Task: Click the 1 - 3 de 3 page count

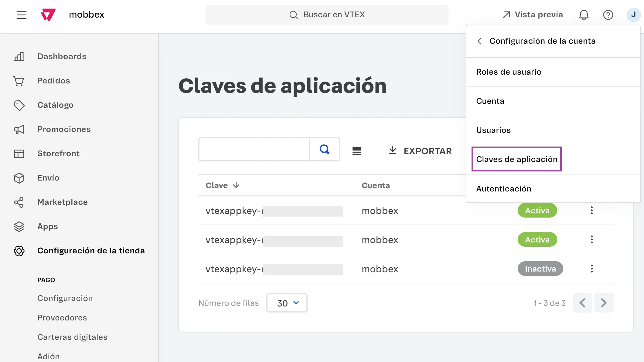Action: (550, 303)
